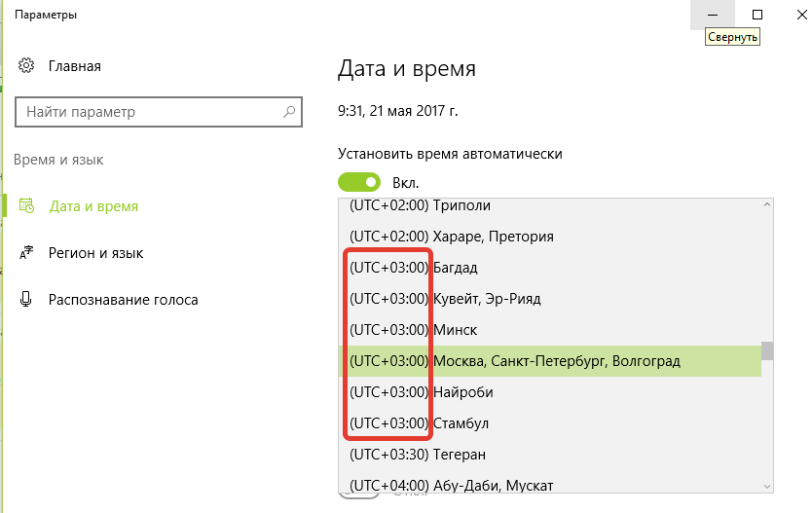
Task: Select Стамбул time zone entry
Action: point(461,423)
